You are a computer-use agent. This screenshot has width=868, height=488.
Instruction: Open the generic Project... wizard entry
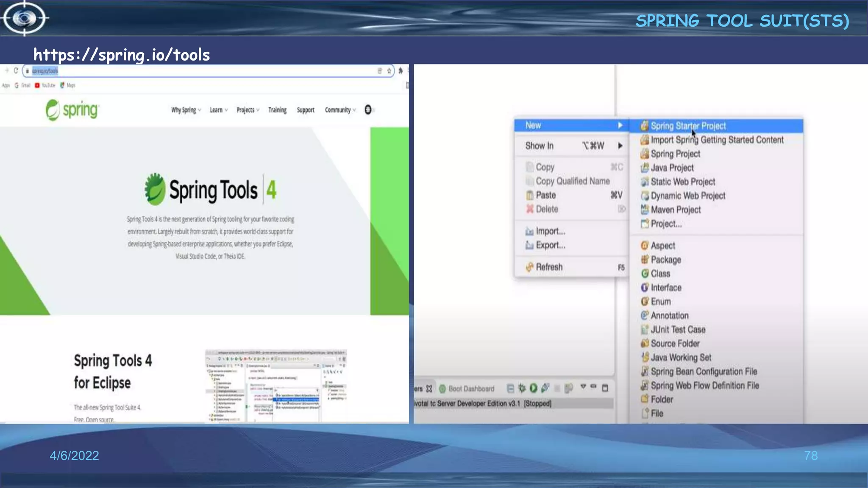716,224
